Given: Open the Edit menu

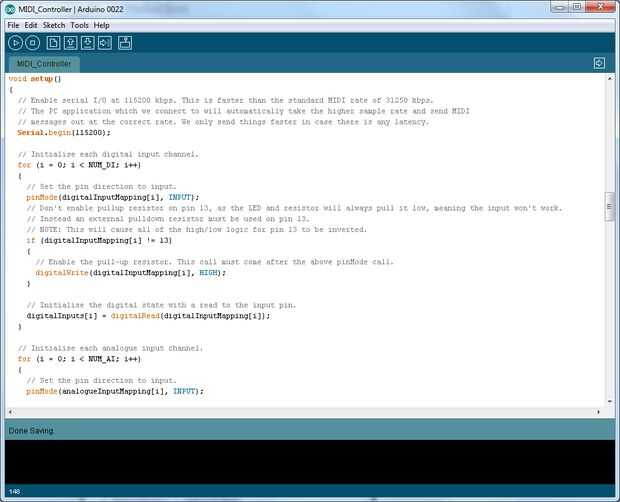Looking at the screenshot, I should 31,25.
